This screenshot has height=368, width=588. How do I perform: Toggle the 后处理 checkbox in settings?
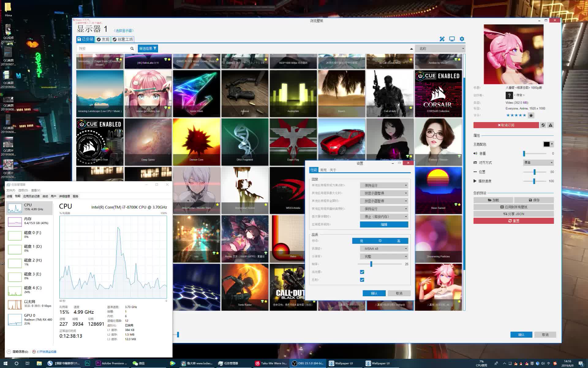[362, 272]
